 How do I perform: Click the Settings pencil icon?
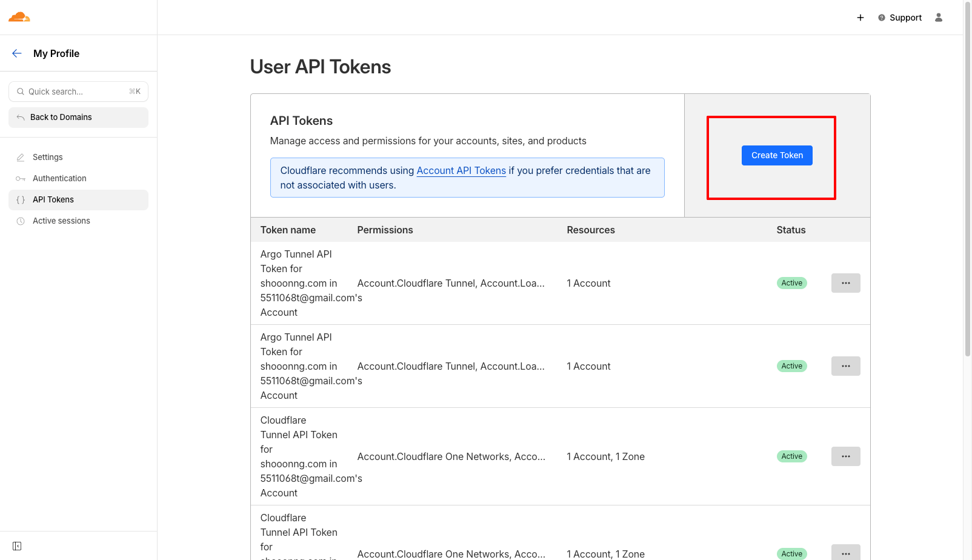click(21, 157)
